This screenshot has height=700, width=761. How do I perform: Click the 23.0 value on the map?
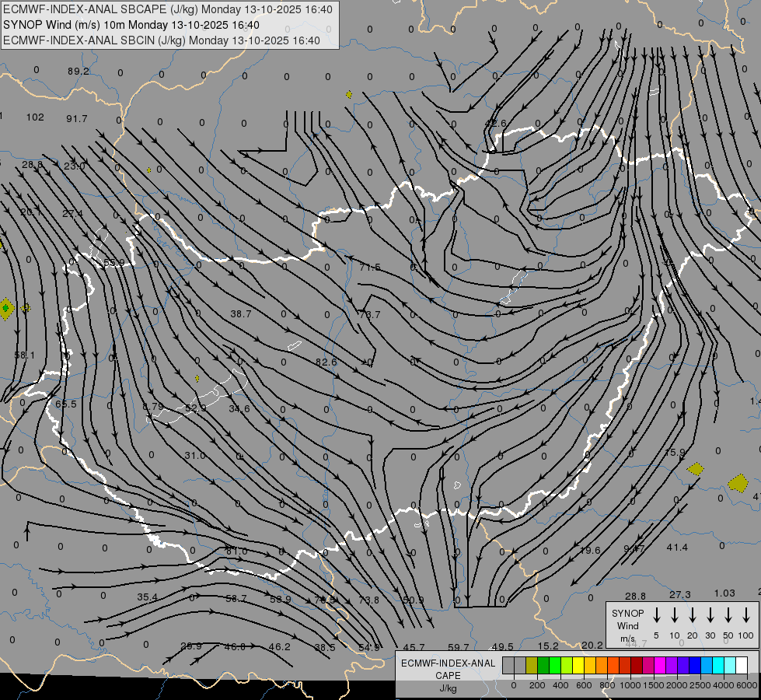click(x=75, y=166)
